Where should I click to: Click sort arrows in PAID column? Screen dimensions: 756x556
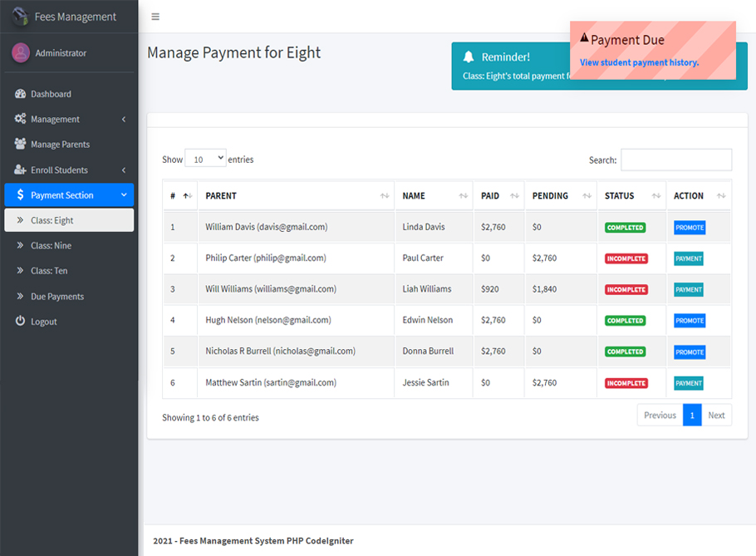514,196
